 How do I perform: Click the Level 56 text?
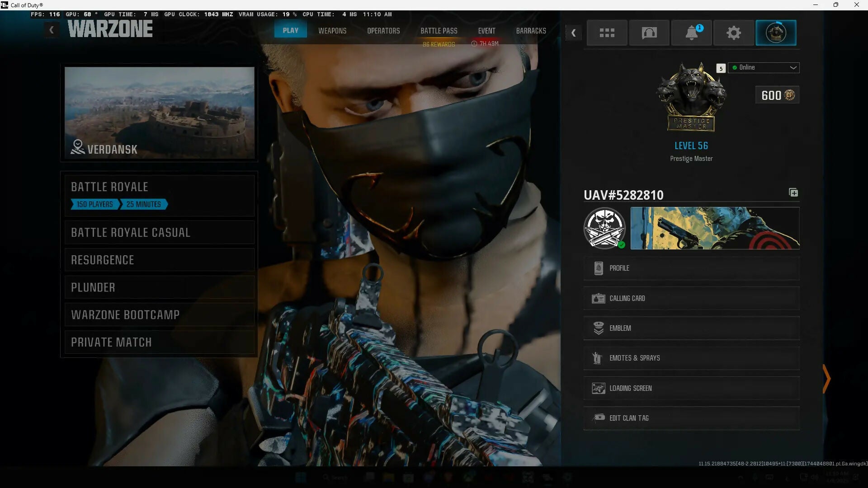(691, 145)
